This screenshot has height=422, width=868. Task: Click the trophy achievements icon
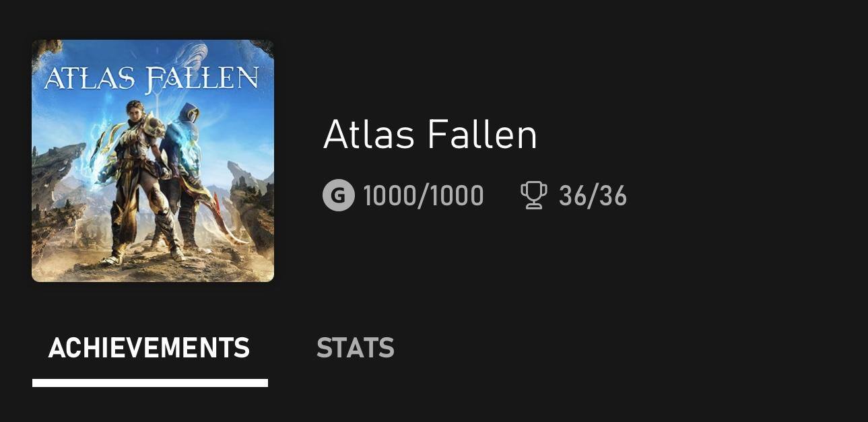(x=533, y=196)
